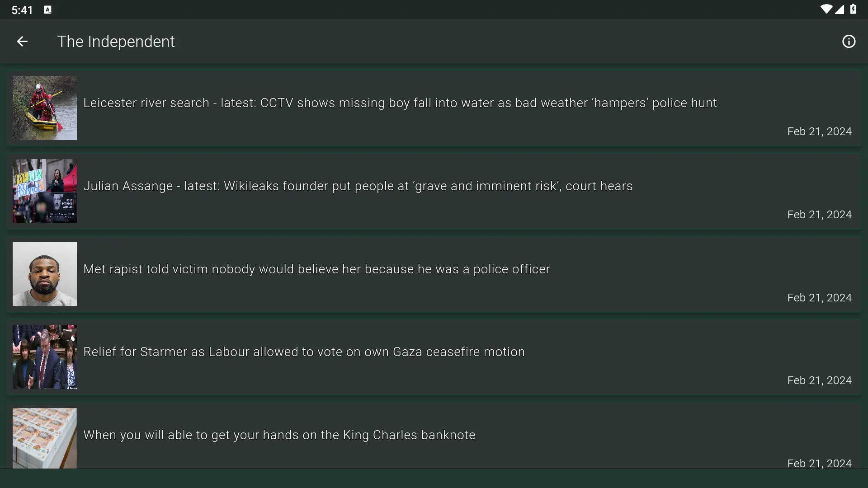
Task: Open Relief for Starmer Labour article
Action: pos(434,357)
